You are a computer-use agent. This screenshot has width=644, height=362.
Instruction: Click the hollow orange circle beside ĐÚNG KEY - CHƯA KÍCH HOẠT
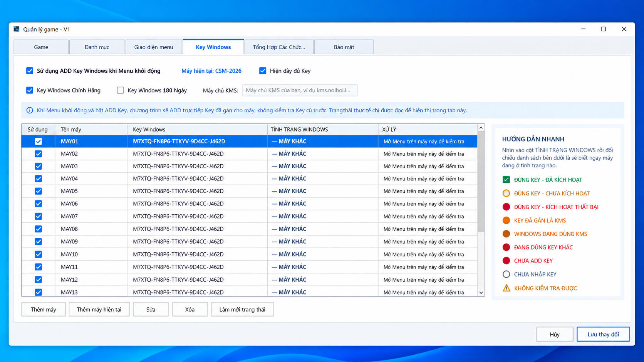coord(506,193)
